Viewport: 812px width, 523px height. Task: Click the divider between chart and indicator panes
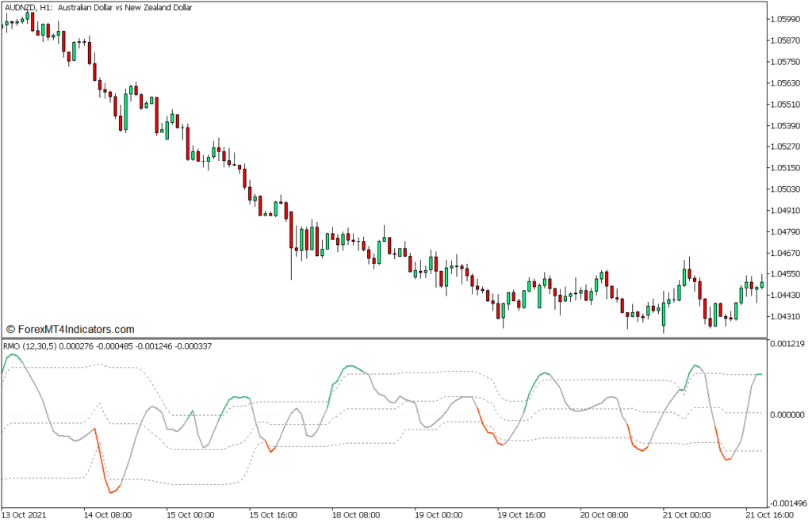(396, 338)
